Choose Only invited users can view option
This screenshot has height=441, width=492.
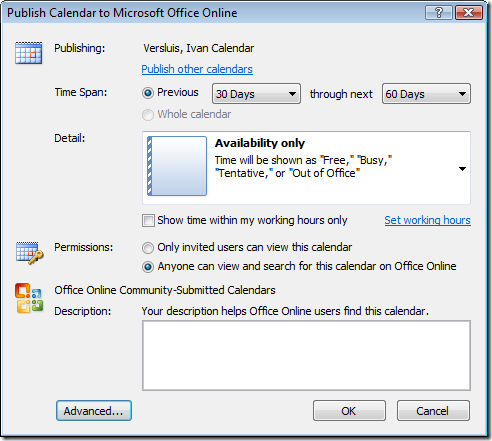pos(148,248)
